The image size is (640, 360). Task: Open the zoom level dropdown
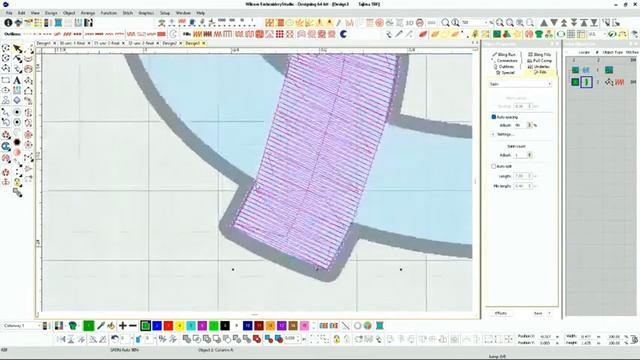(x=486, y=23)
